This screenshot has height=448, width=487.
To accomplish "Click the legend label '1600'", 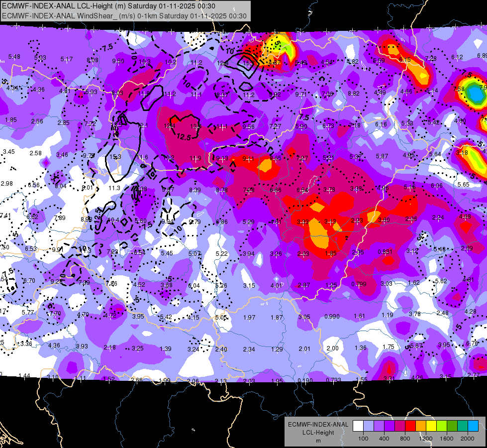I will (x=447, y=439).
